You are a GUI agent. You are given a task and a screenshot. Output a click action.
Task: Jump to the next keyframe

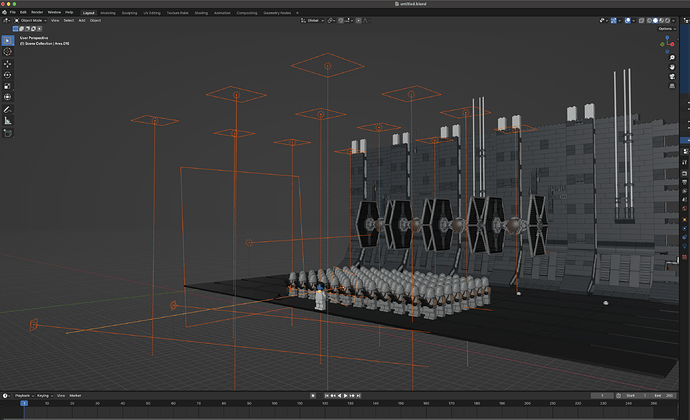tap(352, 396)
